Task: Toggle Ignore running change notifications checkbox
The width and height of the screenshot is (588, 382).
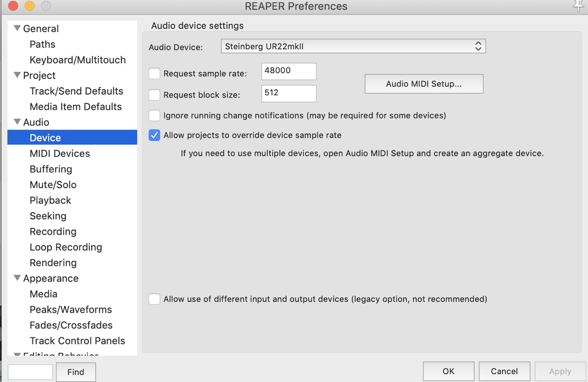Action: (x=155, y=115)
